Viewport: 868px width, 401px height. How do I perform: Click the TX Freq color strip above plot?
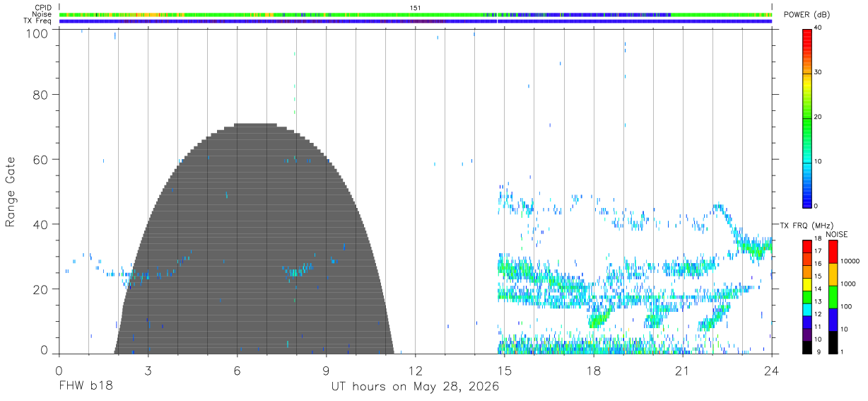click(x=416, y=21)
